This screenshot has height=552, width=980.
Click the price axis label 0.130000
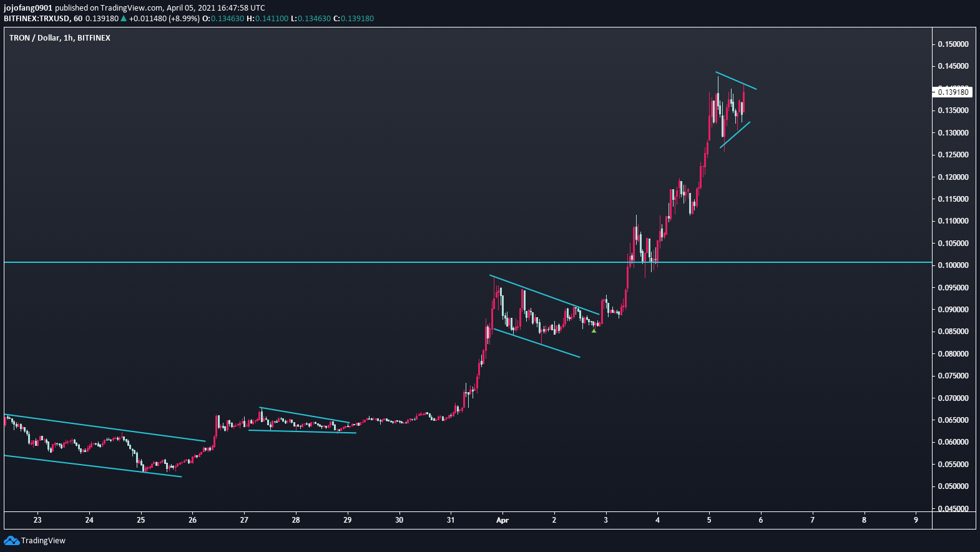tap(953, 133)
